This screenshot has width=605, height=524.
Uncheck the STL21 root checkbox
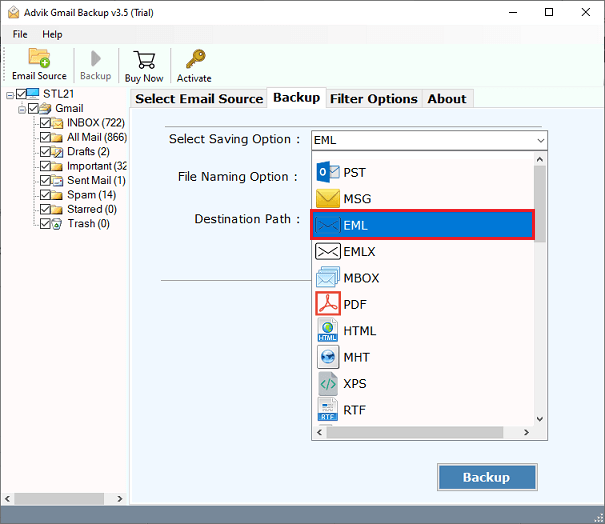pos(21,94)
